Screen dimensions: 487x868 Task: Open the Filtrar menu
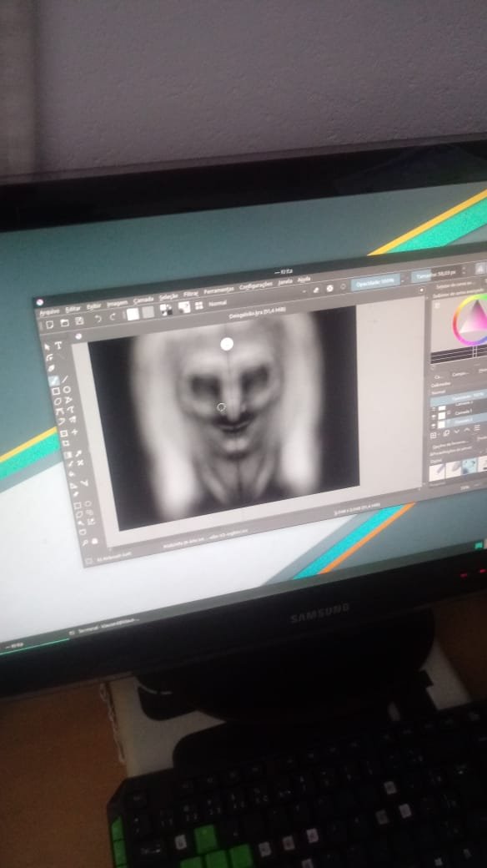tap(191, 294)
